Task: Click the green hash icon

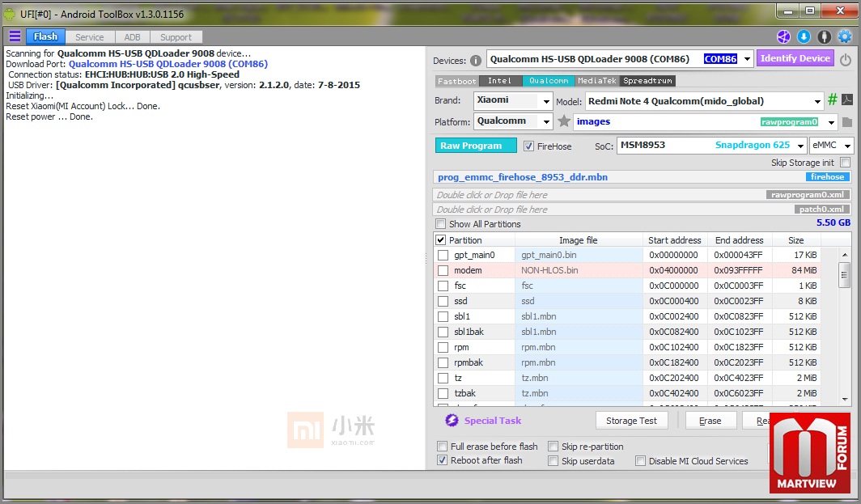Action: pyautogui.click(x=833, y=100)
